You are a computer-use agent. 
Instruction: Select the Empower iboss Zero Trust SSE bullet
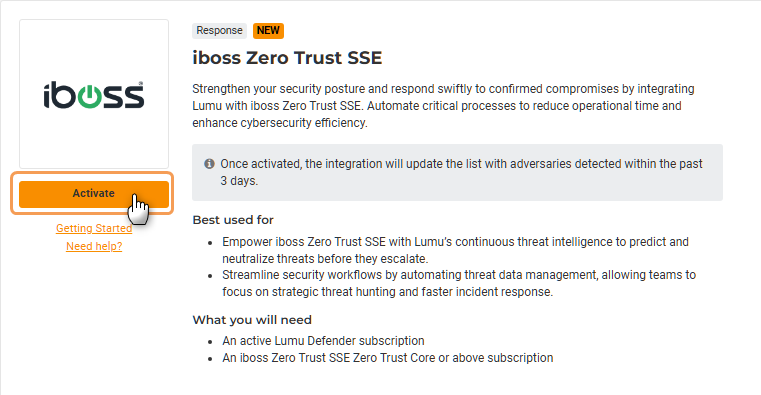(455, 250)
